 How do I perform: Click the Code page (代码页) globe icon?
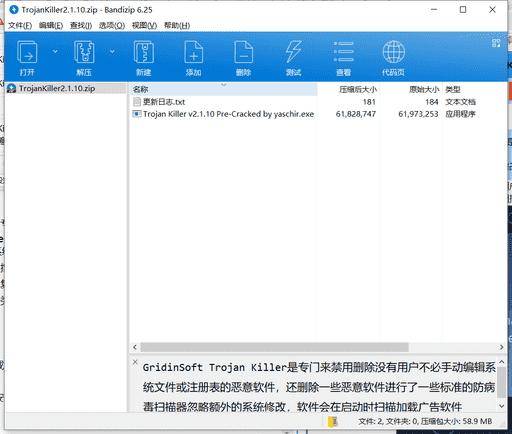394,52
